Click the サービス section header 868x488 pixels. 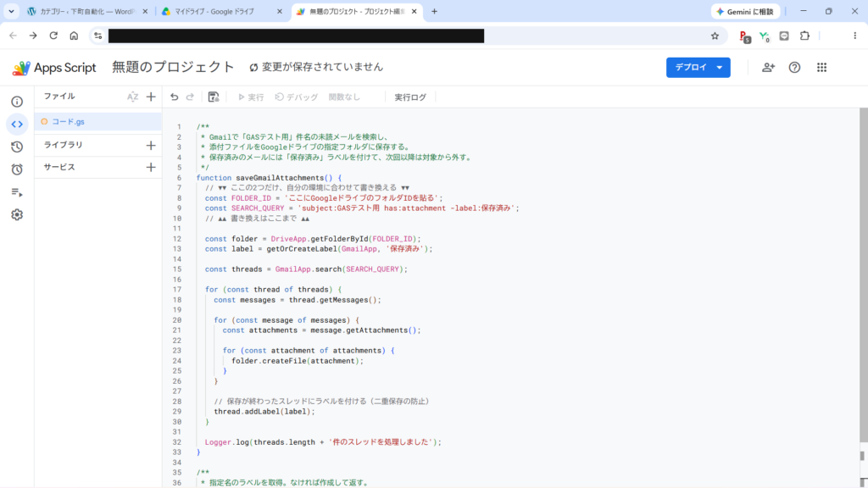click(59, 167)
